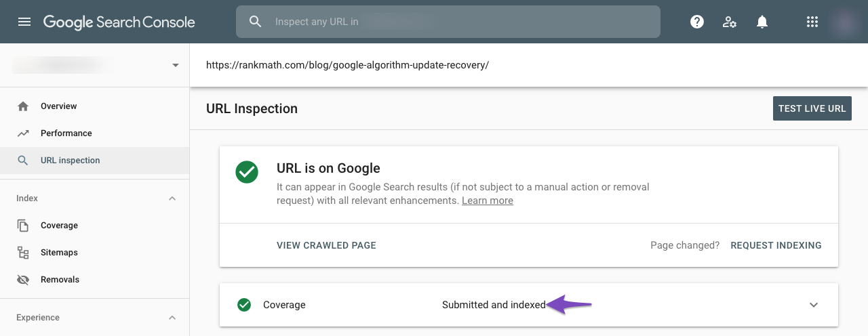Click the user account avatar
Image resolution: width=868 pixels, height=336 pixels.
(846, 22)
